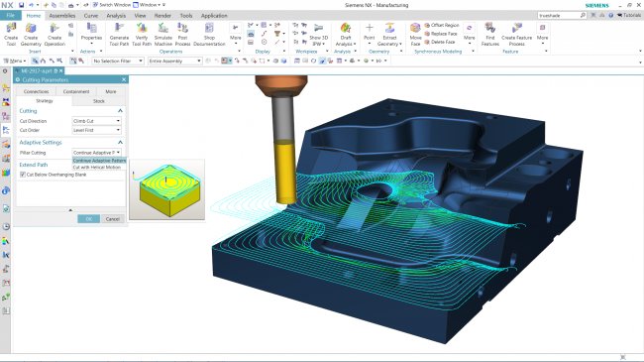Open the Menu dropdown in the selection bar
The image size is (644, 362).
(x=15, y=60)
